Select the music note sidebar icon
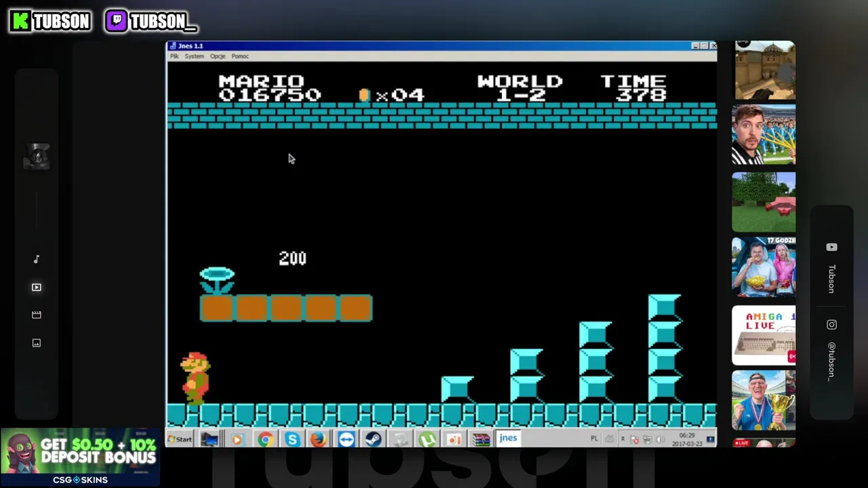Viewport: 868px width, 488px height. tap(37, 259)
